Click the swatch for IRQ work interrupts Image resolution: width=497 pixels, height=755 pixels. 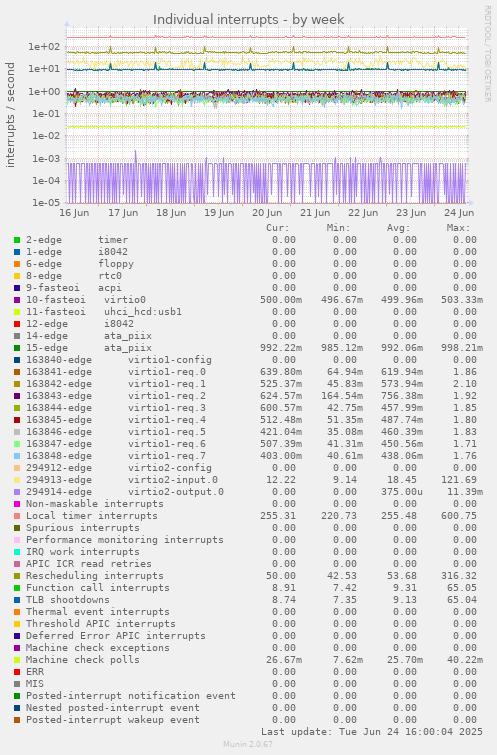pos(17,552)
